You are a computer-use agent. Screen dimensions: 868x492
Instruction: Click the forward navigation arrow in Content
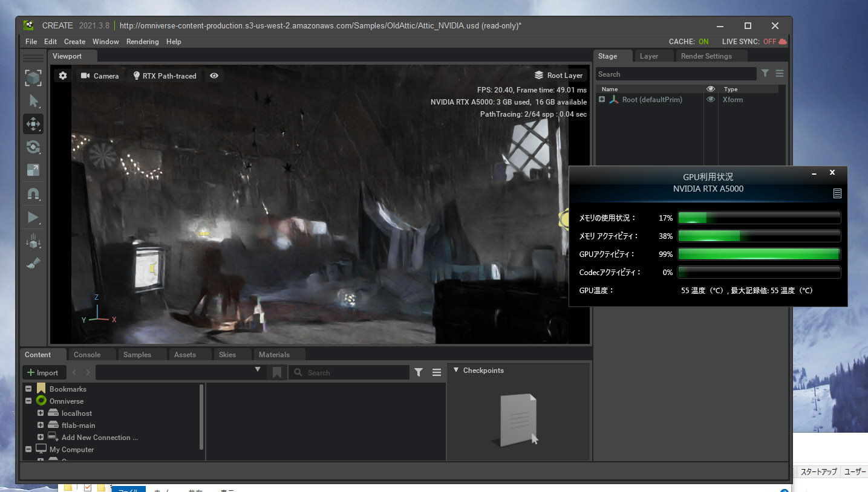pos(88,372)
